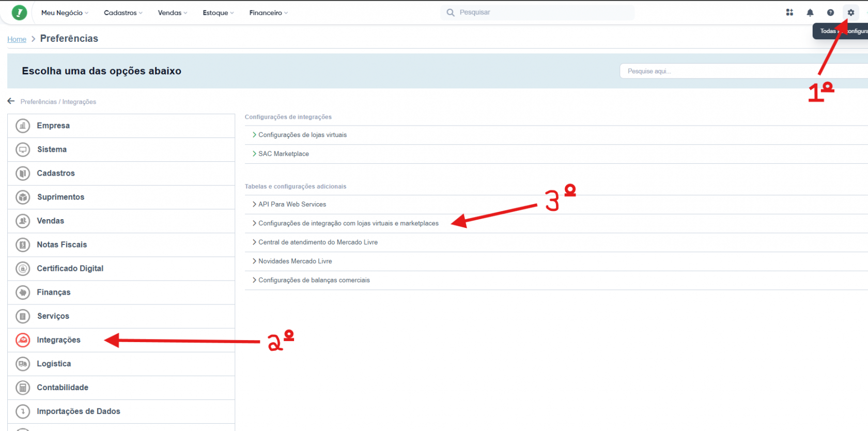Open the Financeiro dropdown menu
The image size is (868, 431).
pos(268,12)
